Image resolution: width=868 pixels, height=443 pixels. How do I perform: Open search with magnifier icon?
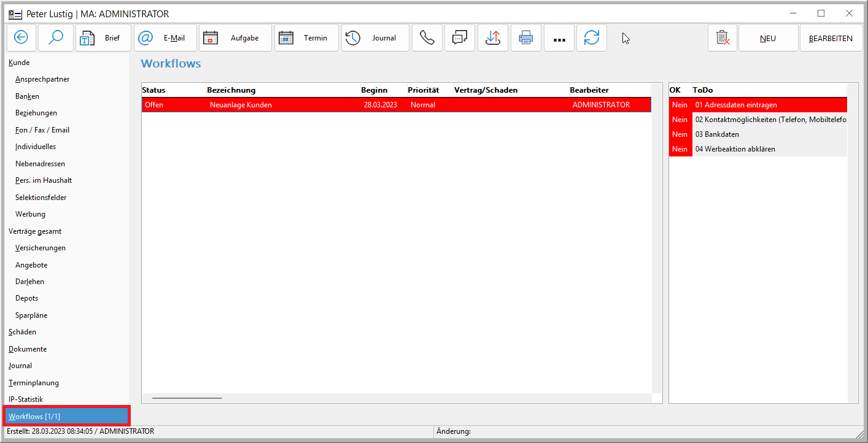(56, 38)
